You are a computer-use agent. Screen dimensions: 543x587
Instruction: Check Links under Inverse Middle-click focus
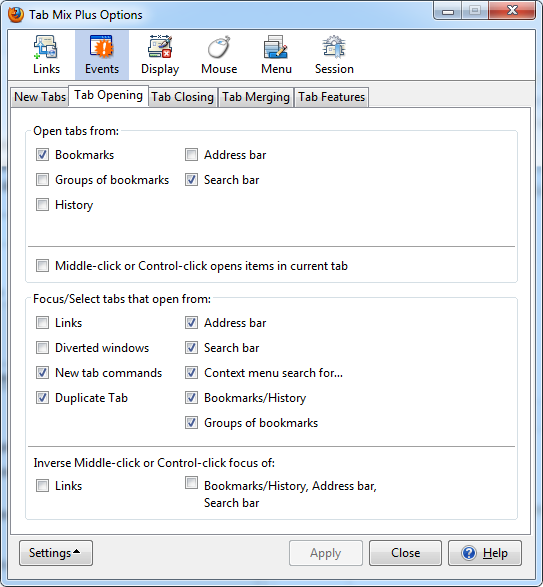42,486
